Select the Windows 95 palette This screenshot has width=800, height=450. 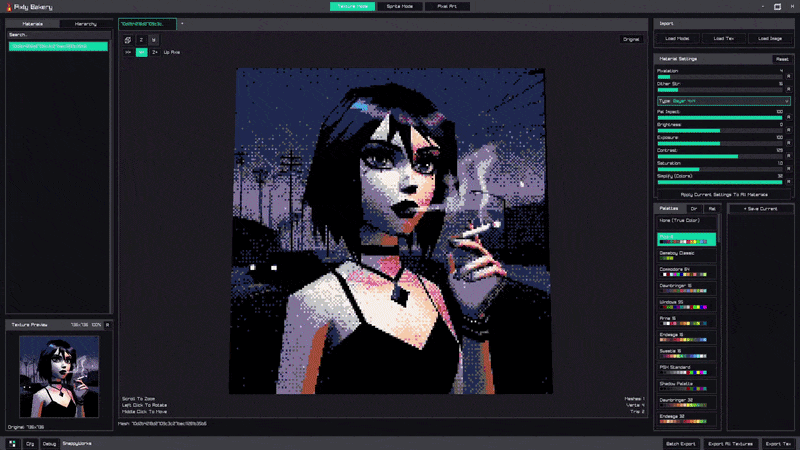click(x=686, y=304)
